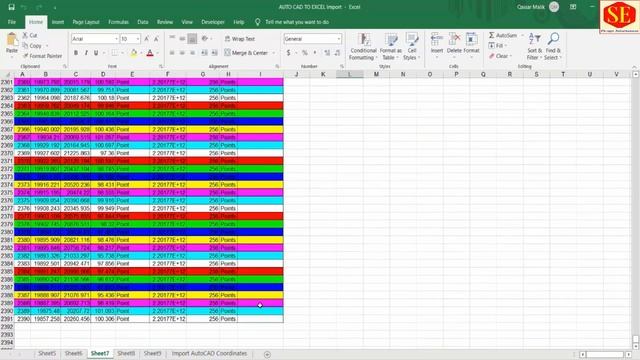Apply the yellow Fill Color bucket
The width and height of the screenshot is (640, 360).
[x=133, y=53]
